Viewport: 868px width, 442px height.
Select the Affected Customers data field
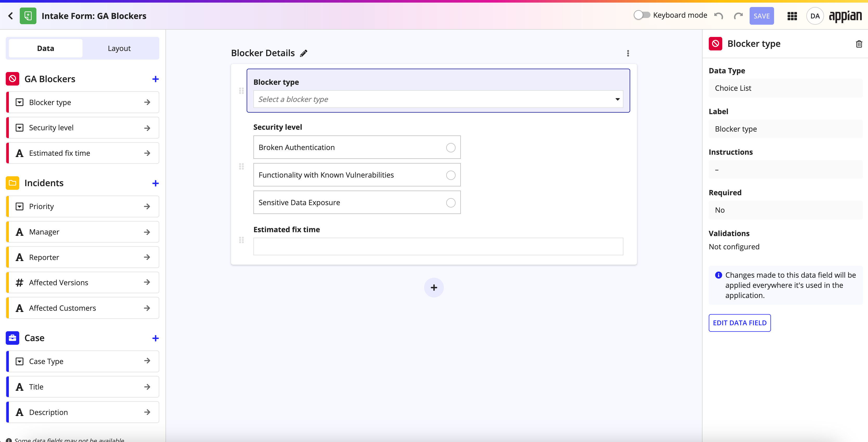pos(82,308)
